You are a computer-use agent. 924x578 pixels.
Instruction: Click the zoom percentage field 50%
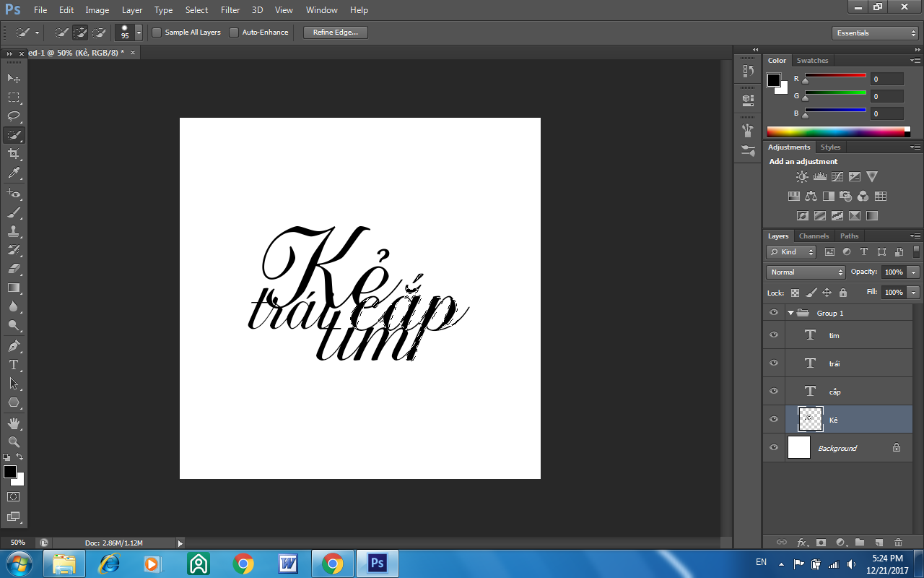tap(18, 543)
